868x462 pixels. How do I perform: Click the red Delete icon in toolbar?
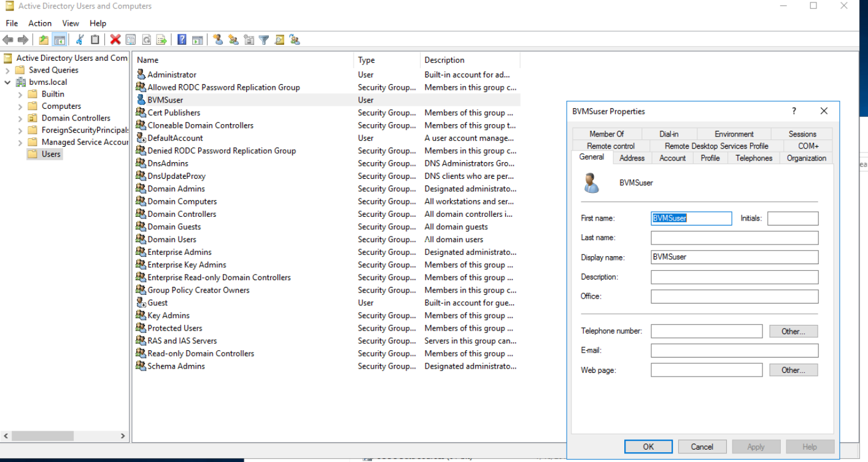pos(115,40)
